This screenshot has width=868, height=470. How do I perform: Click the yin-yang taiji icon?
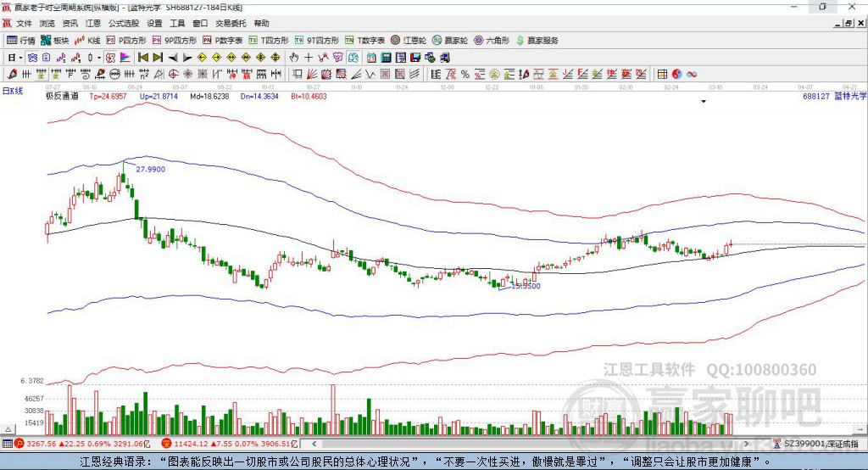[676, 74]
